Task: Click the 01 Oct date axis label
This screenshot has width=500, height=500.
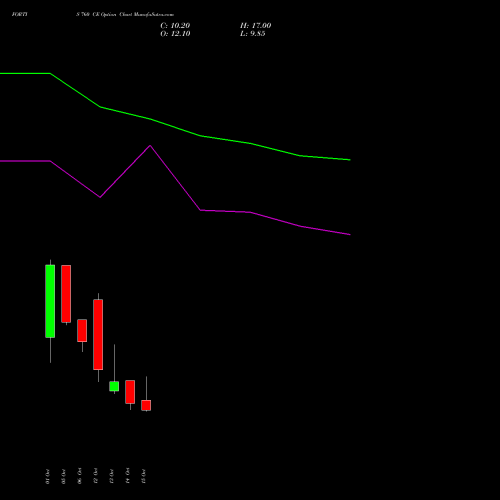Action: coord(47,476)
